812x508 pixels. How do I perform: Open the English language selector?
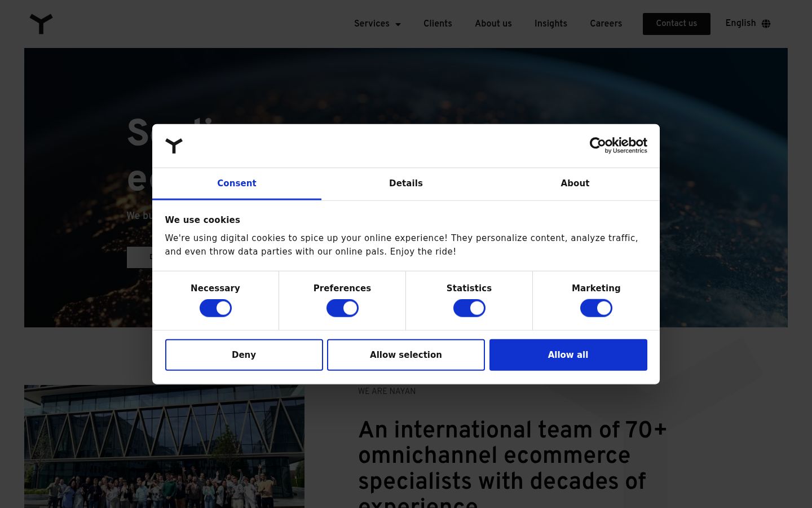(x=748, y=23)
